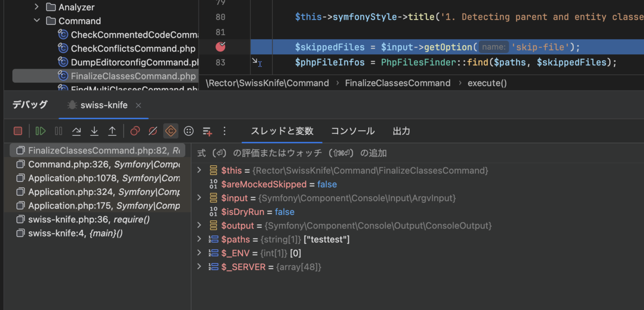Click the round four-dot icon in debug toolbar
Viewport: 644px width, 310px height.
[188, 131]
